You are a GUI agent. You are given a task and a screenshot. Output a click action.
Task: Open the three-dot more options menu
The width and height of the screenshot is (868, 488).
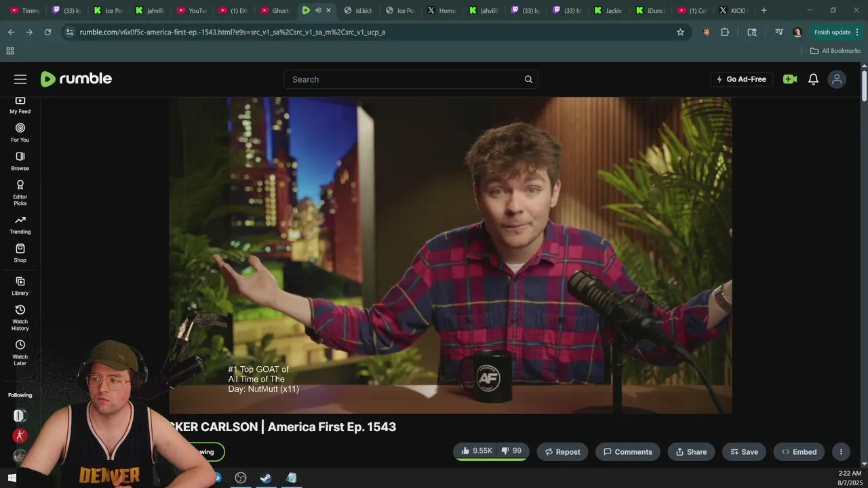(841, 452)
